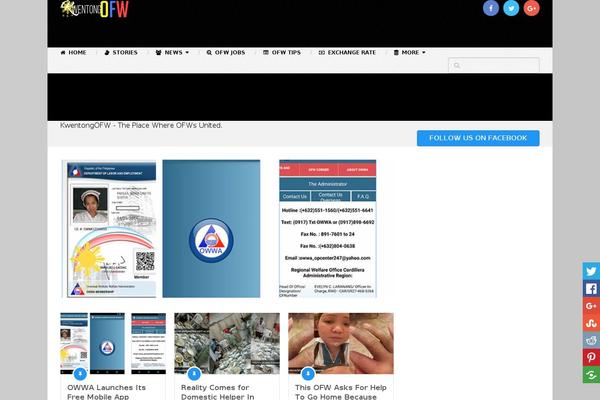Share via Google Plus side share bar
The height and width of the screenshot is (400, 600).
[x=591, y=306]
